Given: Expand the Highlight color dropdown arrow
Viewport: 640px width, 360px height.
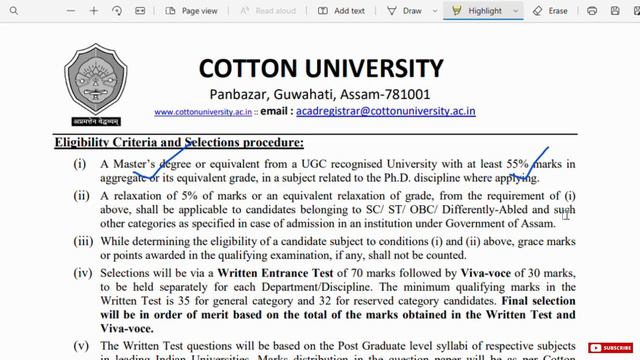Looking at the screenshot, I should 516,11.
